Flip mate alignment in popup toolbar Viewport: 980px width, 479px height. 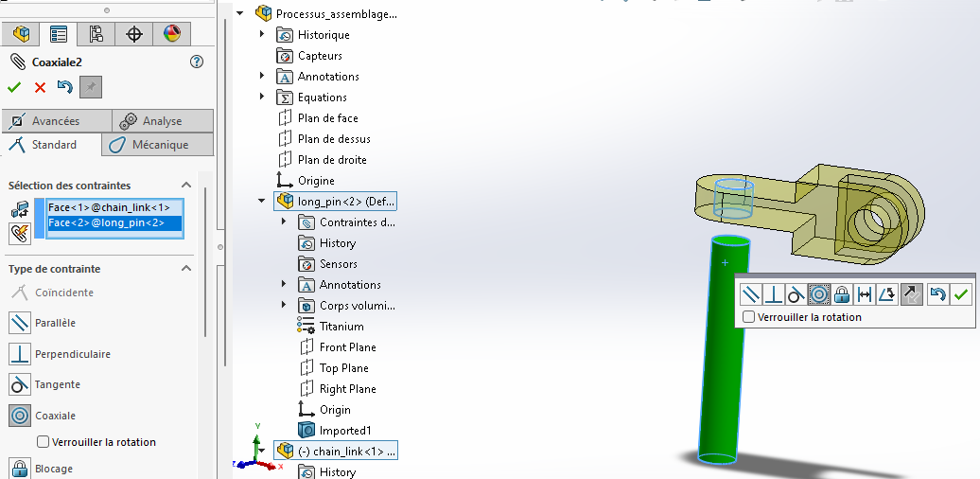912,293
